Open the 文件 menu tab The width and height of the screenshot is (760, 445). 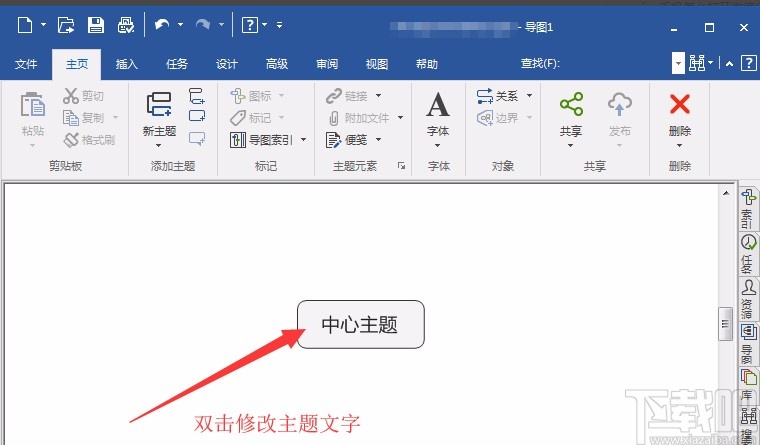pyautogui.click(x=26, y=64)
